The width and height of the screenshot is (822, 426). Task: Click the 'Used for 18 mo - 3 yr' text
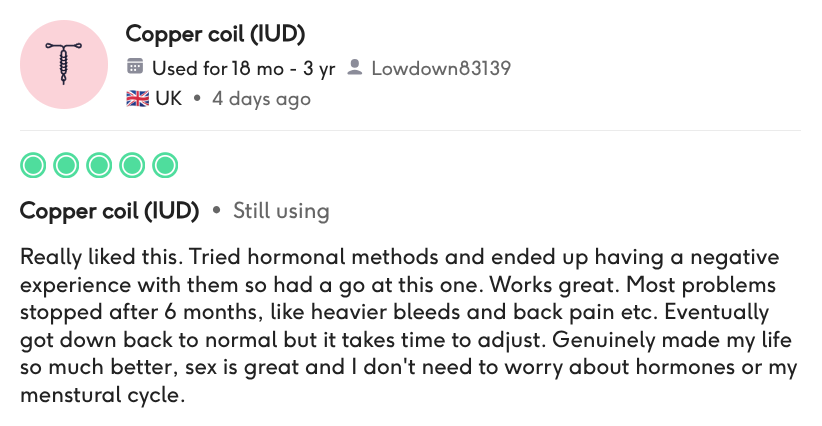(243, 69)
